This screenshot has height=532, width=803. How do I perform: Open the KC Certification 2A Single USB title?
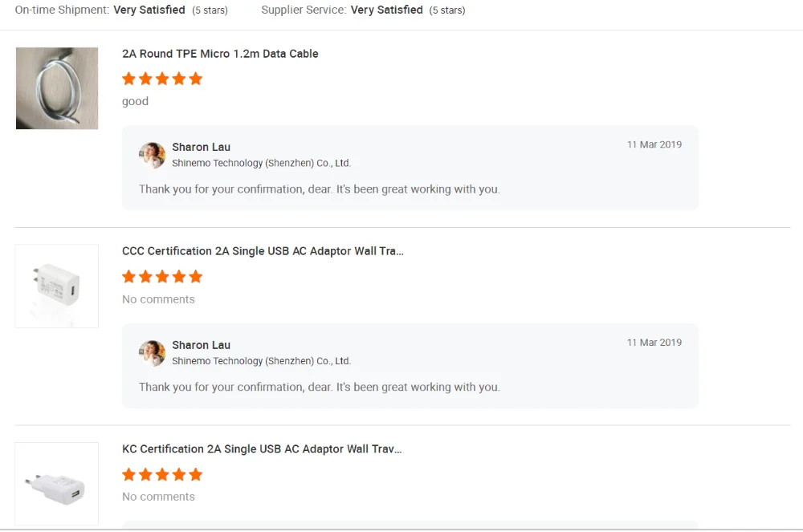tap(262, 449)
